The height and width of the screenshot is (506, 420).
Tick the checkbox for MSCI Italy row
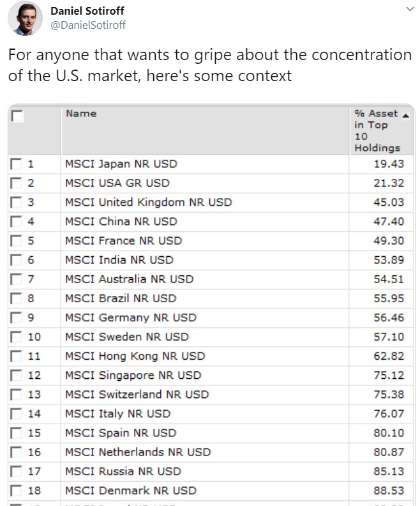[x=16, y=414]
